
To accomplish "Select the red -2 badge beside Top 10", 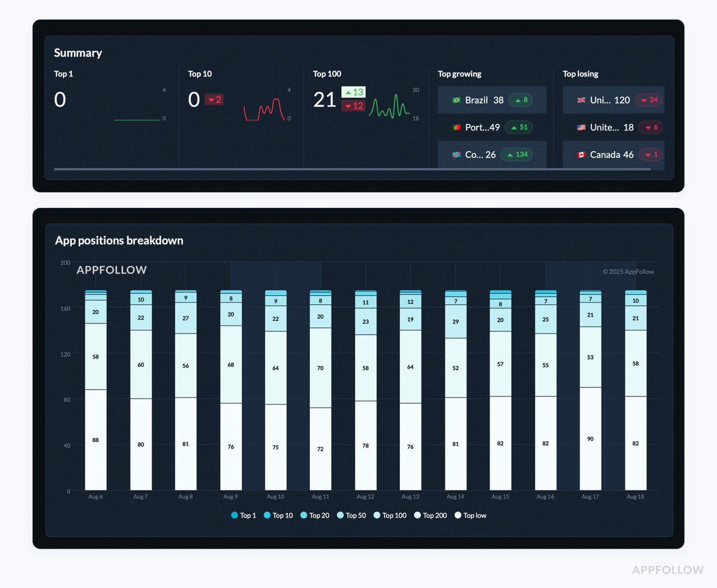I will 214,100.
